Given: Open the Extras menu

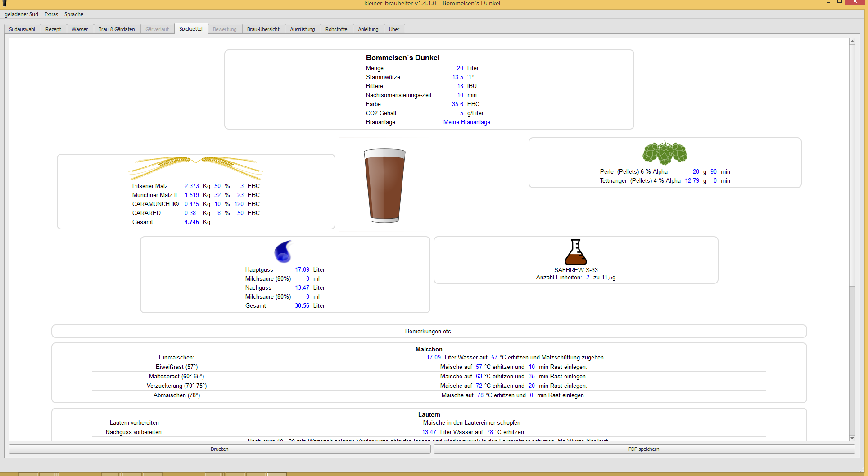Looking at the screenshot, I should pos(51,14).
